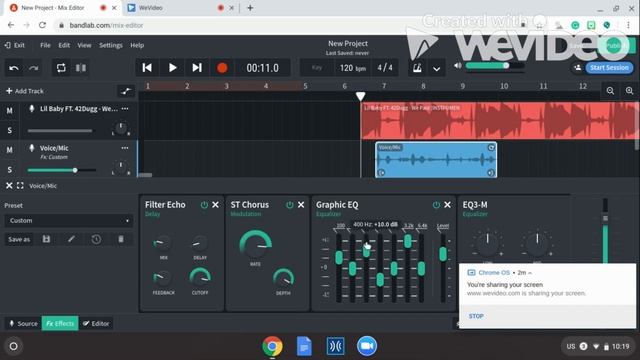The width and height of the screenshot is (640, 360).
Task: Open the 4/4 time signature selector
Action: pyautogui.click(x=385, y=68)
